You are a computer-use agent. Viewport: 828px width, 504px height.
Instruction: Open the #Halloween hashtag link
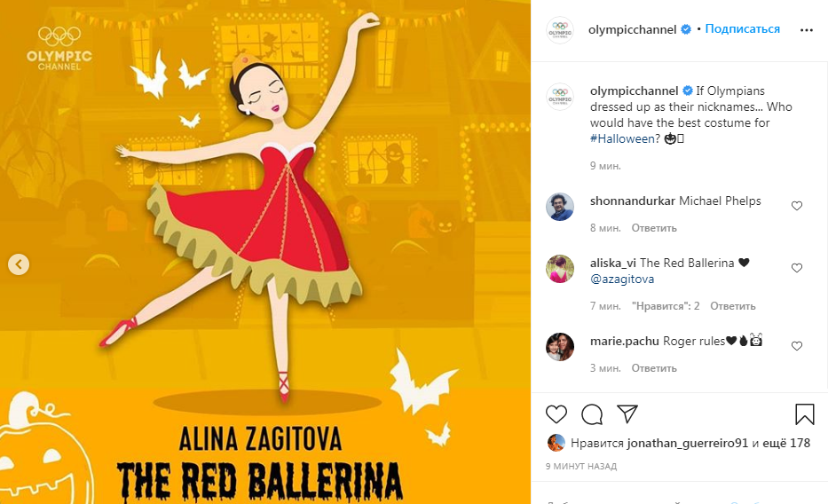[x=625, y=138]
